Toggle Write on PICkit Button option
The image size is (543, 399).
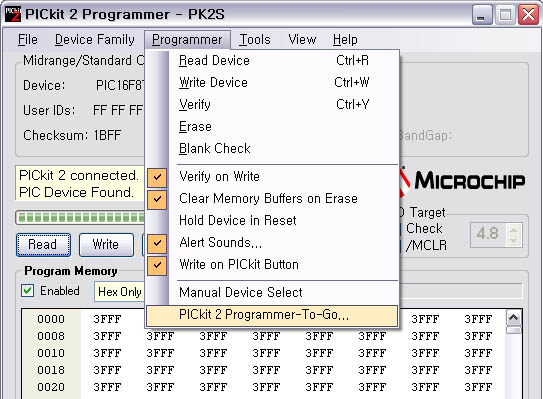coord(272,264)
